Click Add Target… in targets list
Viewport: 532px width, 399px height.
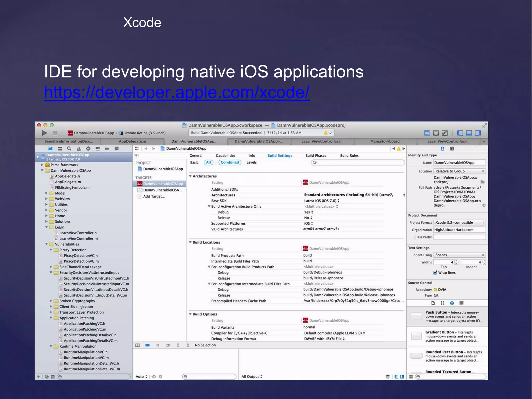[x=154, y=196]
